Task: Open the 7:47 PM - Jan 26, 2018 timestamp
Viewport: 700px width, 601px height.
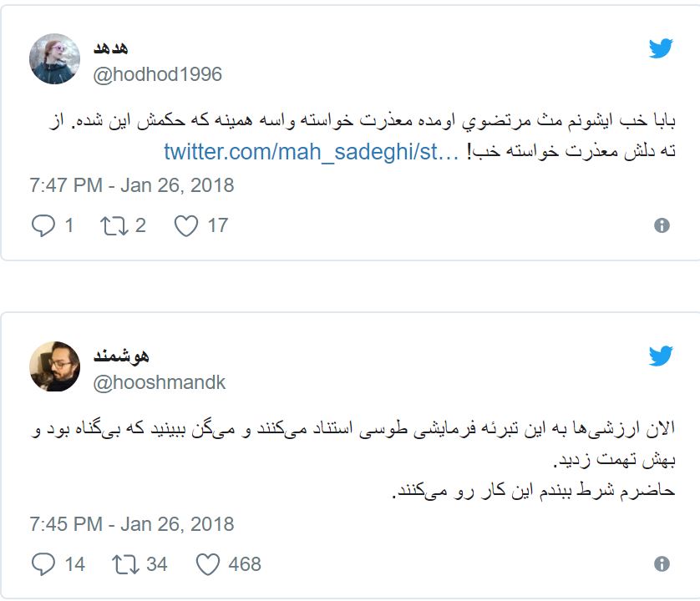Action: (x=131, y=184)
